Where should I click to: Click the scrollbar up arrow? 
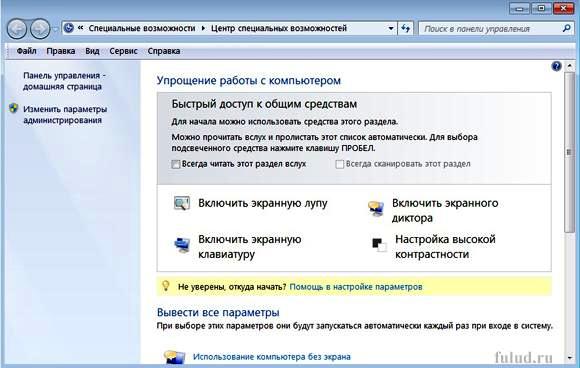point(570,66)
